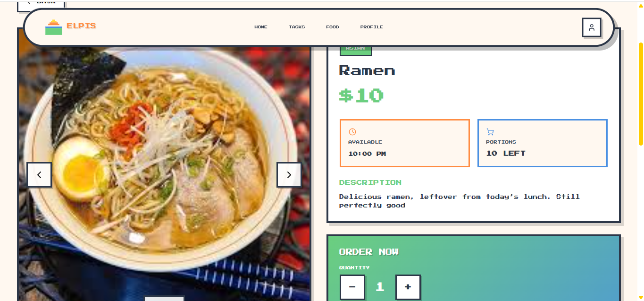Select the Portions 10 Left info card

542,143
